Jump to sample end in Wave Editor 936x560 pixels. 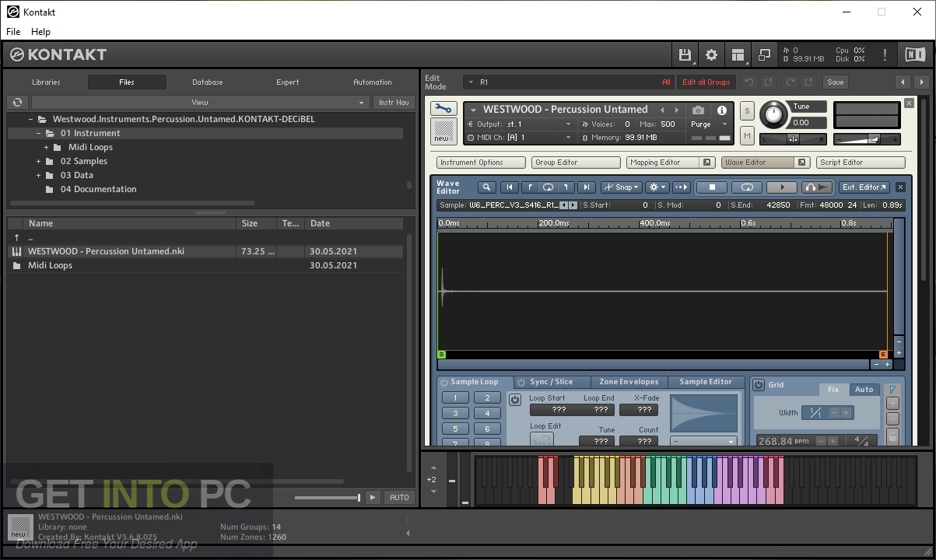click(x=587, y=187)
